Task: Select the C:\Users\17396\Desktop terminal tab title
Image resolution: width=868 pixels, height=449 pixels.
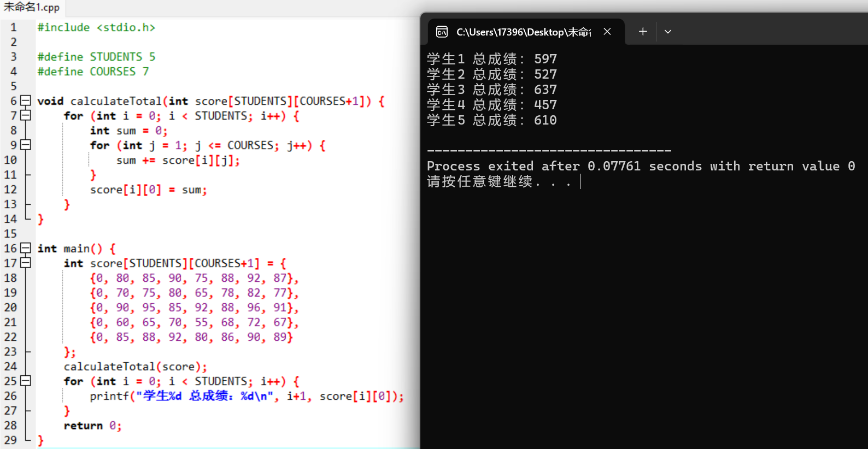Action: [x=524, y=32]
